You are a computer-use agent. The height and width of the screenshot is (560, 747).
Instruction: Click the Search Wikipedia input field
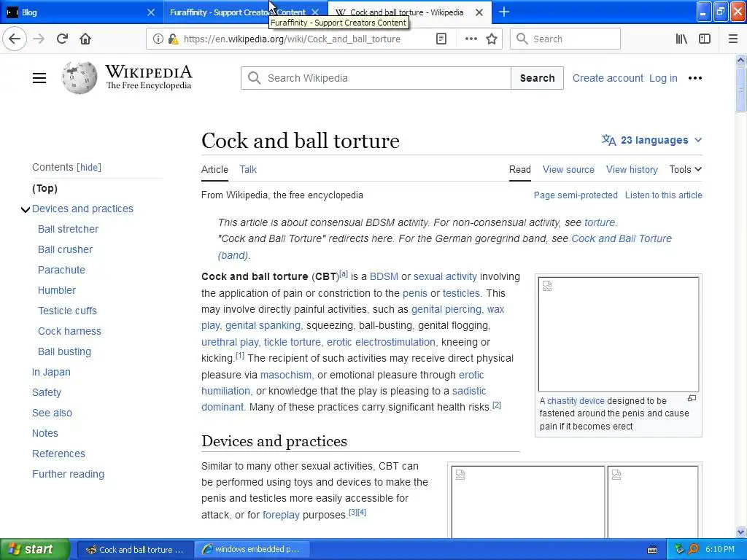point(376,78)
